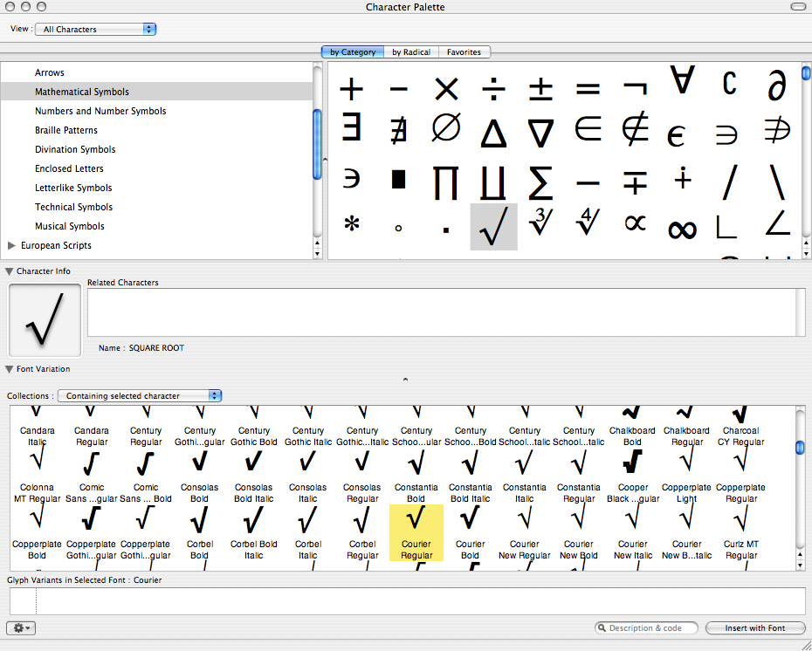Image resolution: width=812 pixels, height=651 pixels.
Task: Choose the Courier Regular font variation
Action: [416, 532]
